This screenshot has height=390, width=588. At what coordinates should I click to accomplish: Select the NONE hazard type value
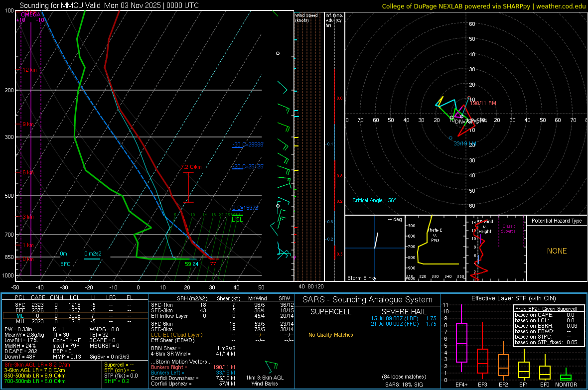point(557,251)
